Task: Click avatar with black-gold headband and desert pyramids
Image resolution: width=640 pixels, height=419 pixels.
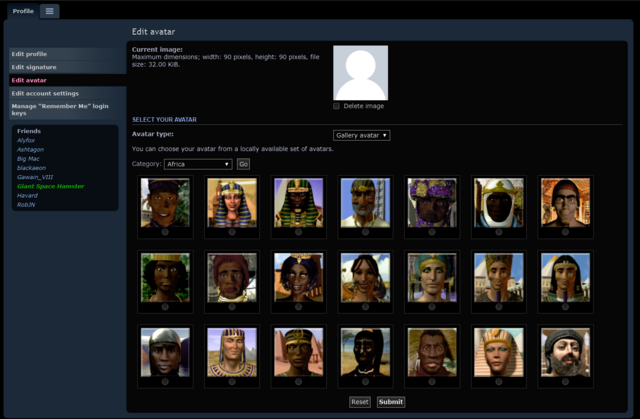Action: tap(298, 352)
